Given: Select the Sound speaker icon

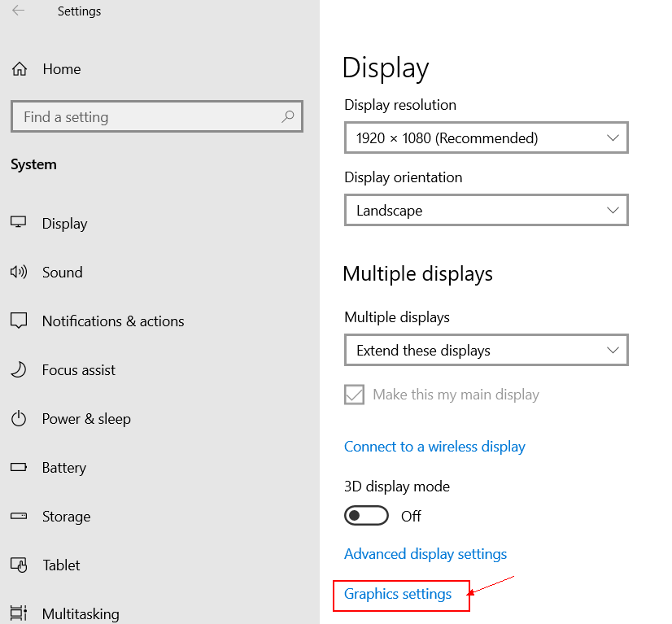Looking at the screenshot, I should (x=19, y=272).
